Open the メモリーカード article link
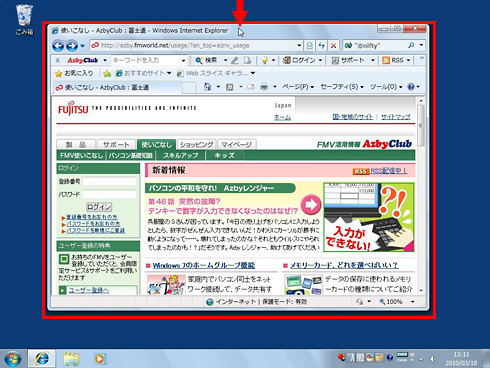Viewport: 490px width, 368px height. 344,265
